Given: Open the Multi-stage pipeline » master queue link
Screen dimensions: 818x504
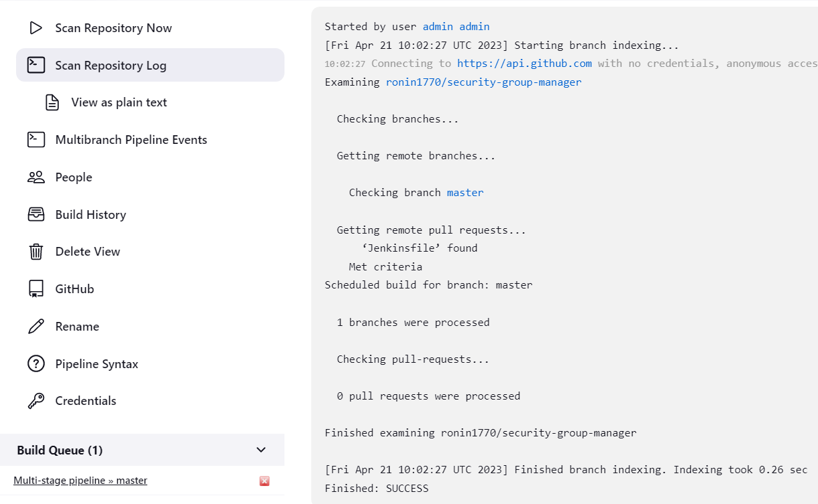Looking at the screenshot, I should click(x=80, y=481).
